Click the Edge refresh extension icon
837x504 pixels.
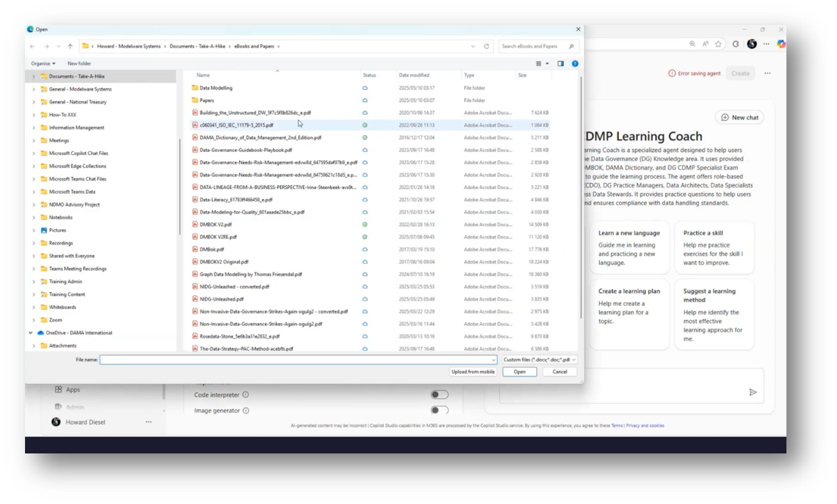click(735, 44)
